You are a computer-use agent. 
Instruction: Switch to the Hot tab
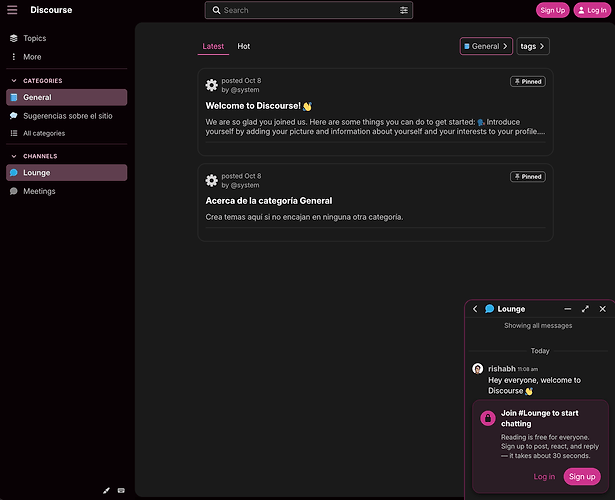[x=244, y=46]
